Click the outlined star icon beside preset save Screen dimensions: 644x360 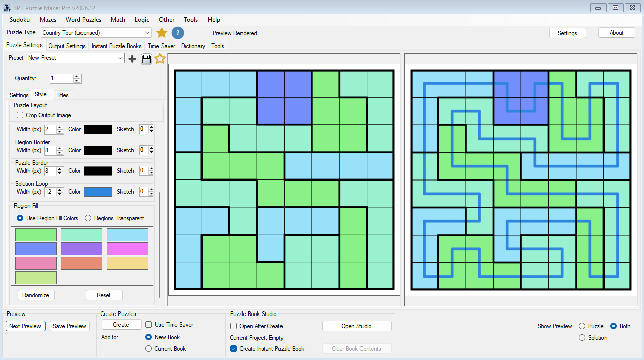coord(160,58)
